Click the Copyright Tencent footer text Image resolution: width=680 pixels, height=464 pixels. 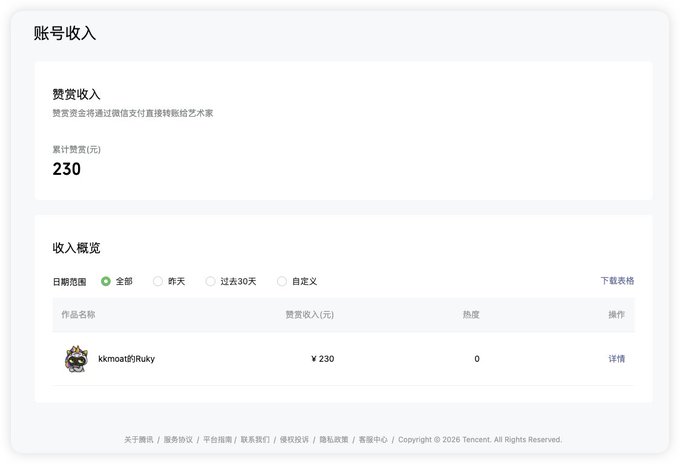pyautogui.click(x=480, y=440)
